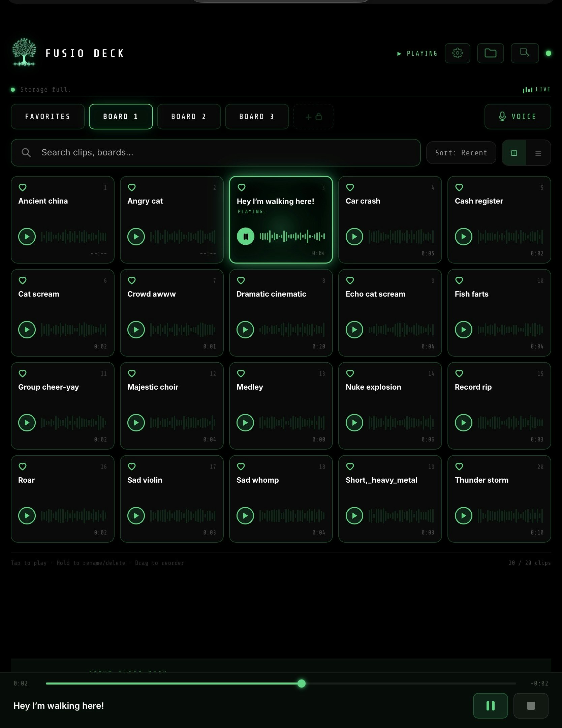
Task: Favorite the Sad violin clip
Action: pyautogui.click(x=132, y=466)
